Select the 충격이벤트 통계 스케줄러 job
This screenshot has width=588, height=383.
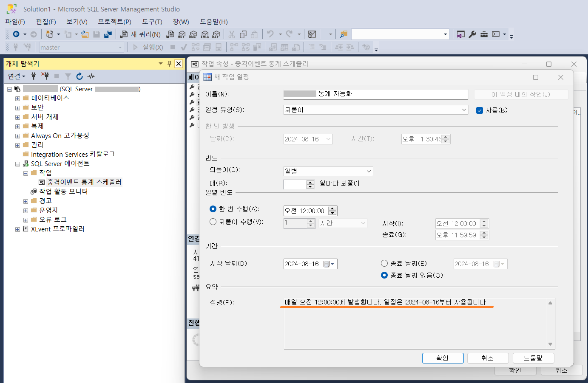pyautogui.click(x=84, y=182)
